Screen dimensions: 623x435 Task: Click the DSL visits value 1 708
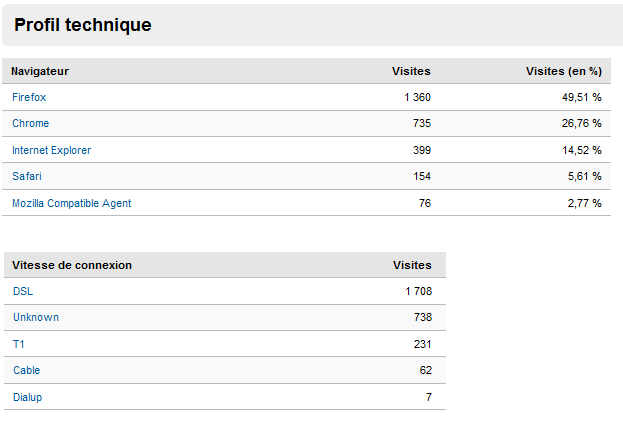(x=418, y=291)
